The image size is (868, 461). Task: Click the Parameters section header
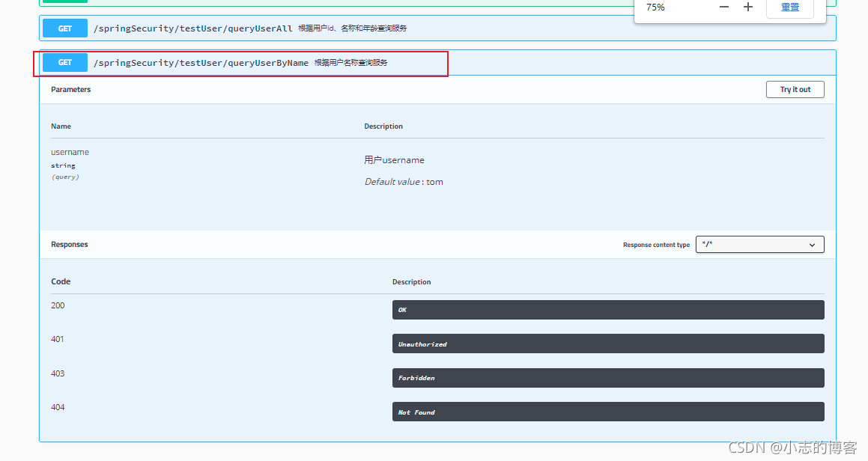71,90
